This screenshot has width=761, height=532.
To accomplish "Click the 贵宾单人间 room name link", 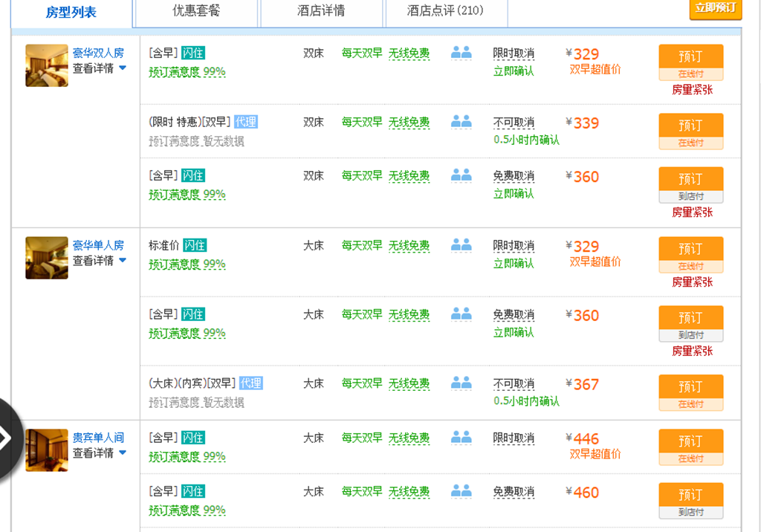I will click(98, 438).
